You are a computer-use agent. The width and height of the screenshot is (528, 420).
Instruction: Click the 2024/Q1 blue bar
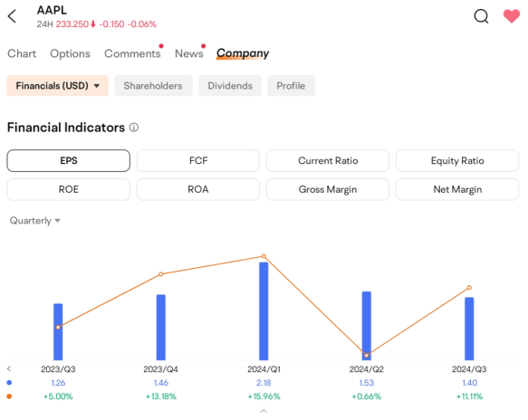[x=264, y=311]
